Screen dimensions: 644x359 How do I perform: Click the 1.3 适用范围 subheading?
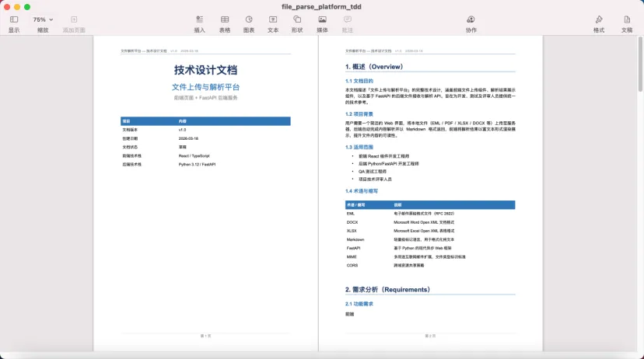(359, 147)
